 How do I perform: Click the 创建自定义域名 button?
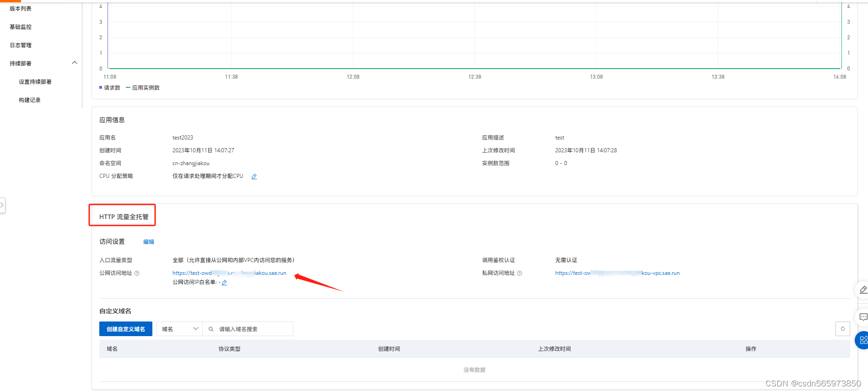pos(126,329)
